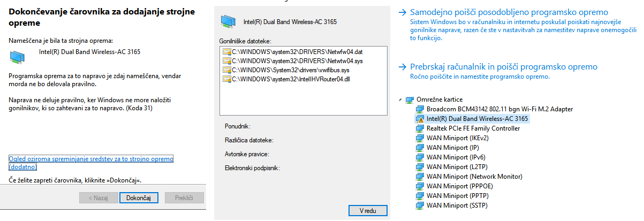Image resolution: width=644 pixels, height=221 pixels.
Task: Select C:\WINDOWS\system32\DRIVERS\Netwfw04.dat path
Action: tap(298, 52)
